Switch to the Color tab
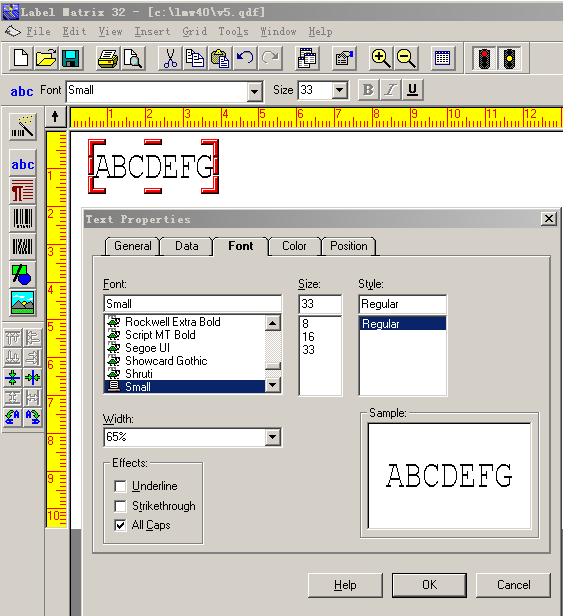563x616 pixels. click(x=294, y=246)
